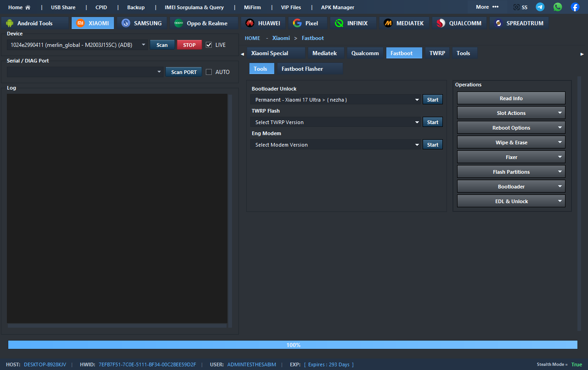588x370 pixels.
Task: Open the Telegram icon link
Action: pos(540,7)
